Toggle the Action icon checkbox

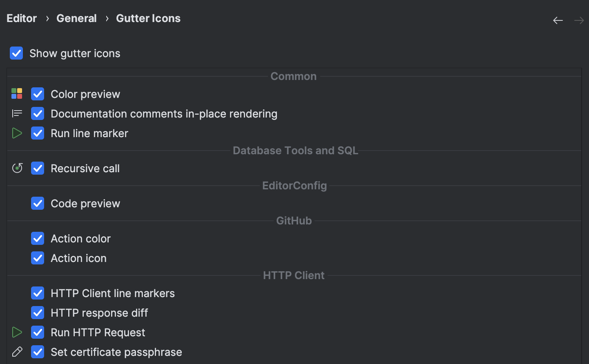tap(38, 258)
